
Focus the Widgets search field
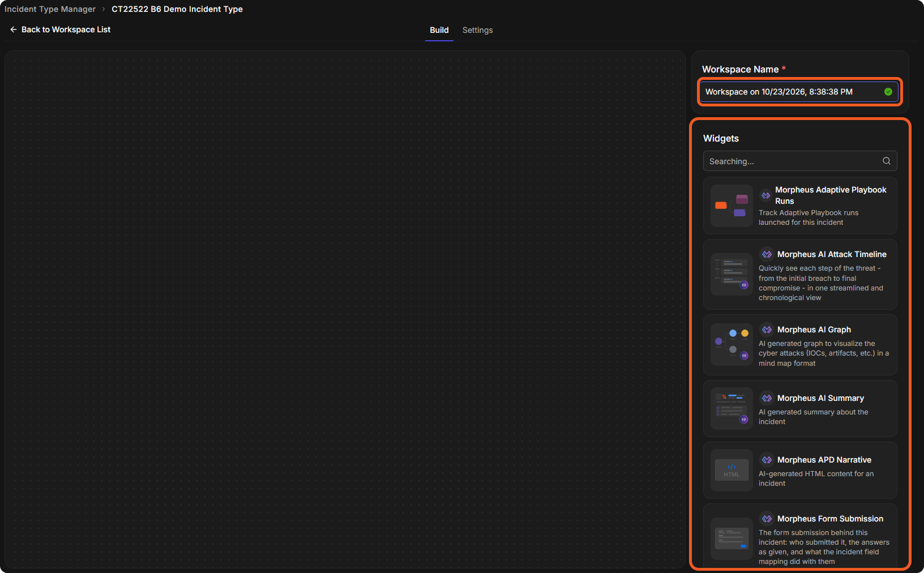[800, 161]
